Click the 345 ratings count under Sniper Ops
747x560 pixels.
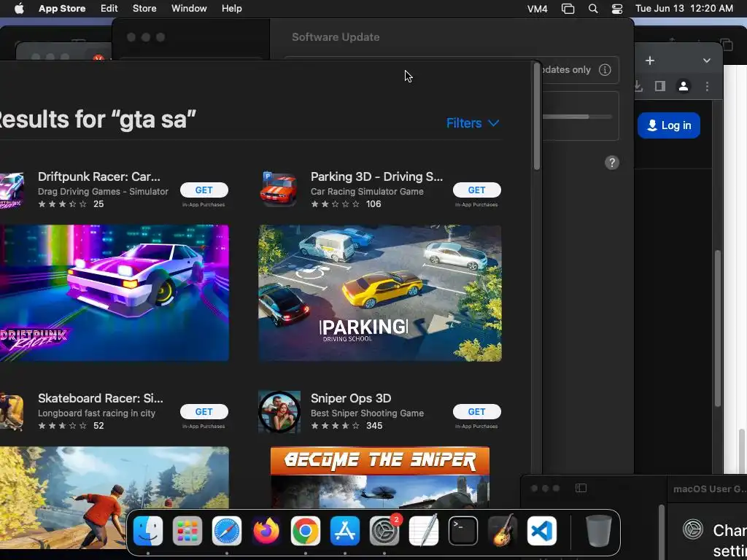pos(374,426)
